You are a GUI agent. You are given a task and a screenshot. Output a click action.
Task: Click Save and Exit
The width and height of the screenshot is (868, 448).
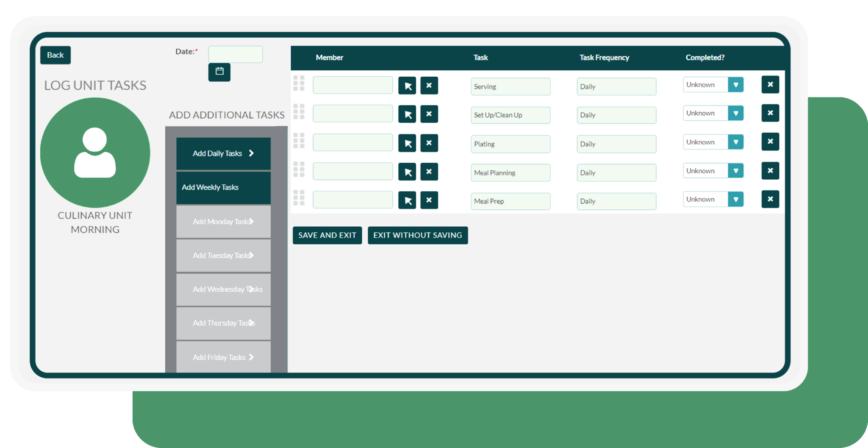click(x=327, y=235)
